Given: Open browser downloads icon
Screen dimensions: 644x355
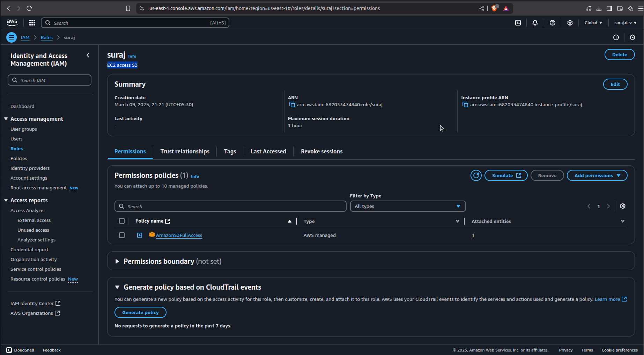Looking at the screenshot, I should coord(599,8).
